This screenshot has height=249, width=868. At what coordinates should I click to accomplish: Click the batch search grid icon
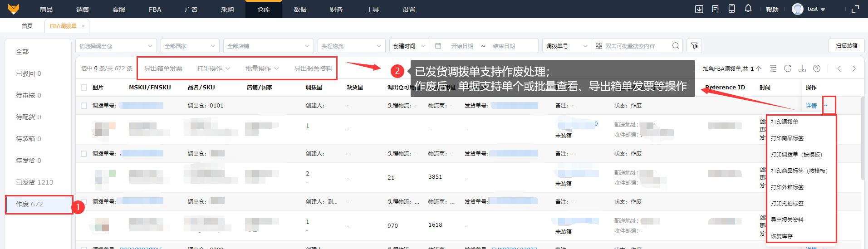pos(599,46)
